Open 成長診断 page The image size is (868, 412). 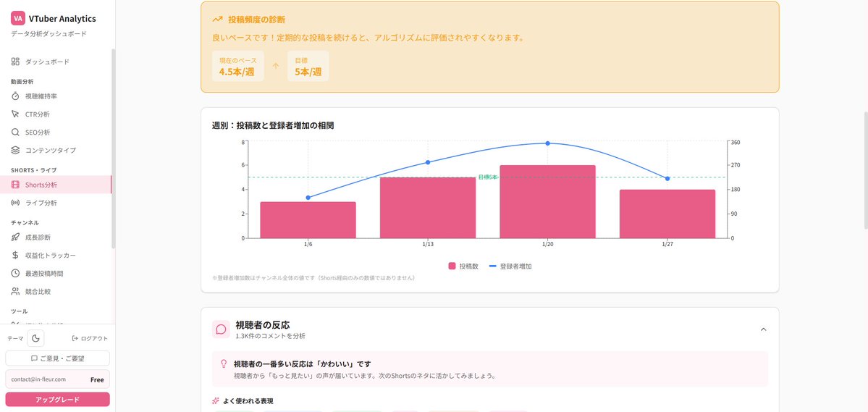[x=55, y=237]
